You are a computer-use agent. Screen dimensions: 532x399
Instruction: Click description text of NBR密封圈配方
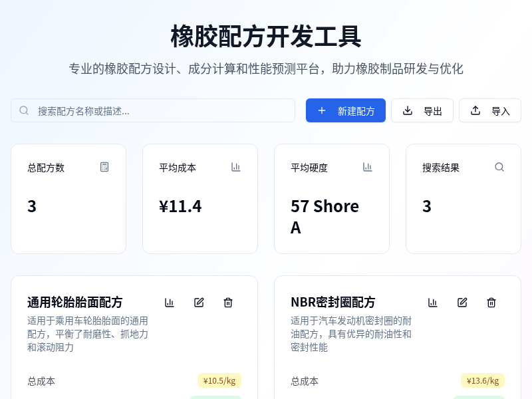pyautogui.click(x=351, y=334)
